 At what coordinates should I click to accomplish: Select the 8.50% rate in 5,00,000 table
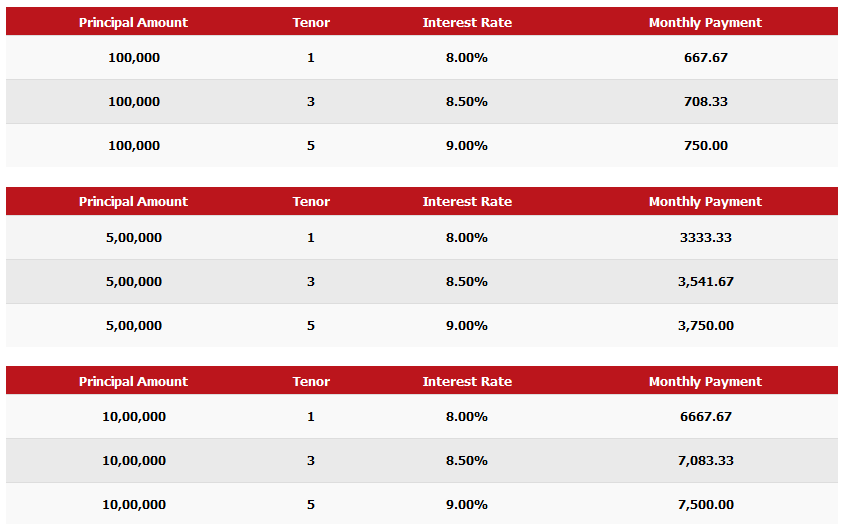(467, 281)
